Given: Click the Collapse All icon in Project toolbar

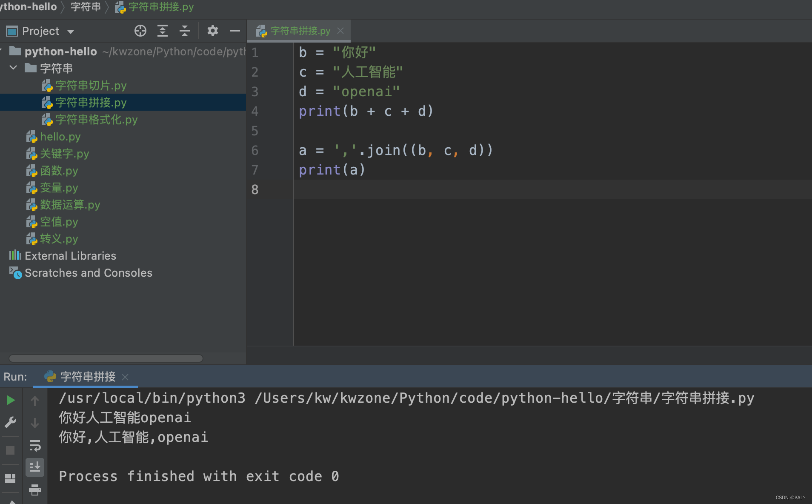Looking at the screenshot, I should (x=185, y=31).
